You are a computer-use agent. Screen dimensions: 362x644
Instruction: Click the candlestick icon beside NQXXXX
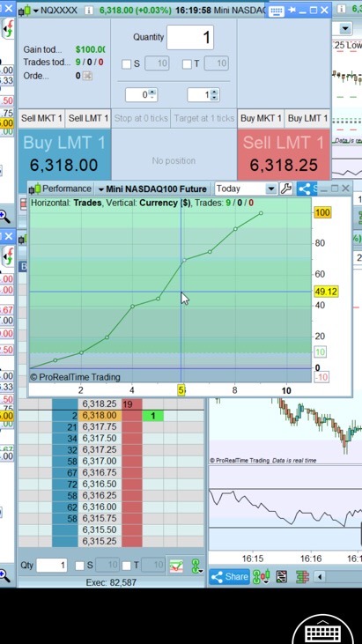[25, 11]
